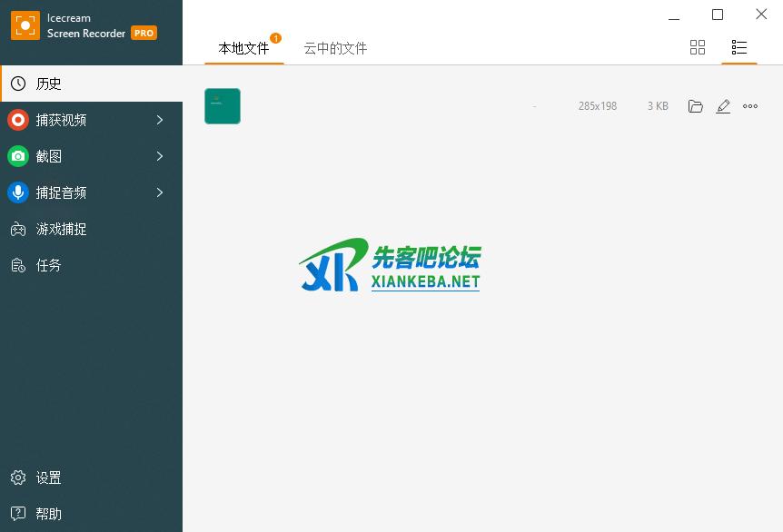
Task: Switch to the 云中的文件 tab
Action: [335, 48]
